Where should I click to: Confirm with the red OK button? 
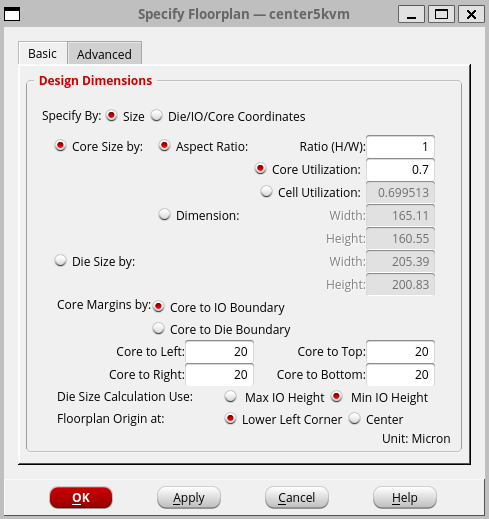[81, 498]
